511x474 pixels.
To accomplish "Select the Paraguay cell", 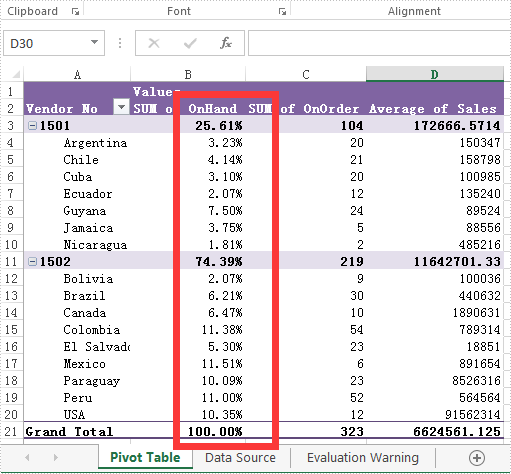I will coord(77,381).
